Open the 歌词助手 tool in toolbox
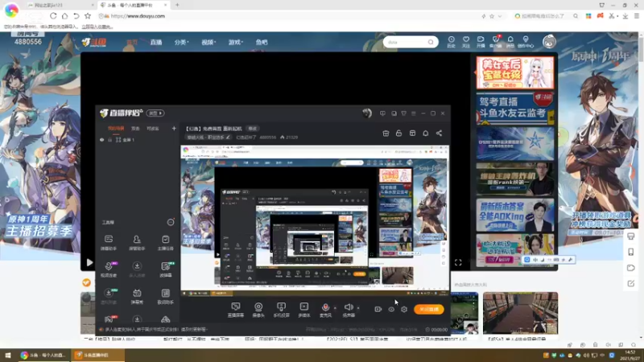This screenshot has height=362, width=644. [x=166, y=296]
